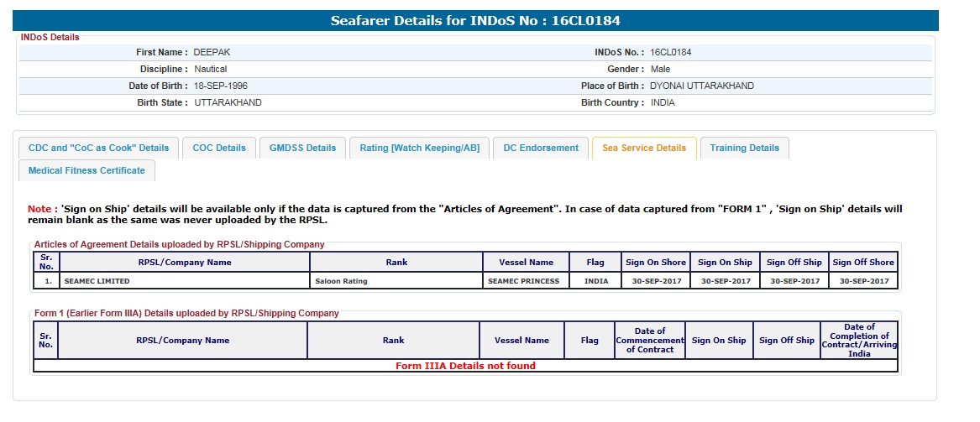Click the First Name value DEEPAK
Image resolution: width=980 pixels, height=422 pixels.
pos(212,52)
